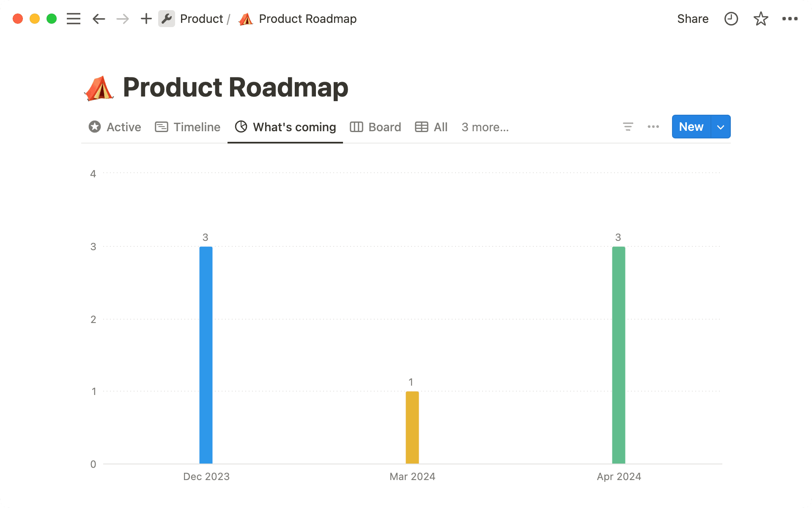Select the Active view

click(x=114, y=127)
